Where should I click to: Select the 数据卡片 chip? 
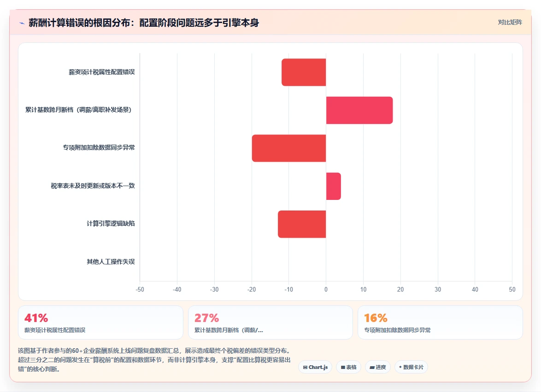coord(411,367)
